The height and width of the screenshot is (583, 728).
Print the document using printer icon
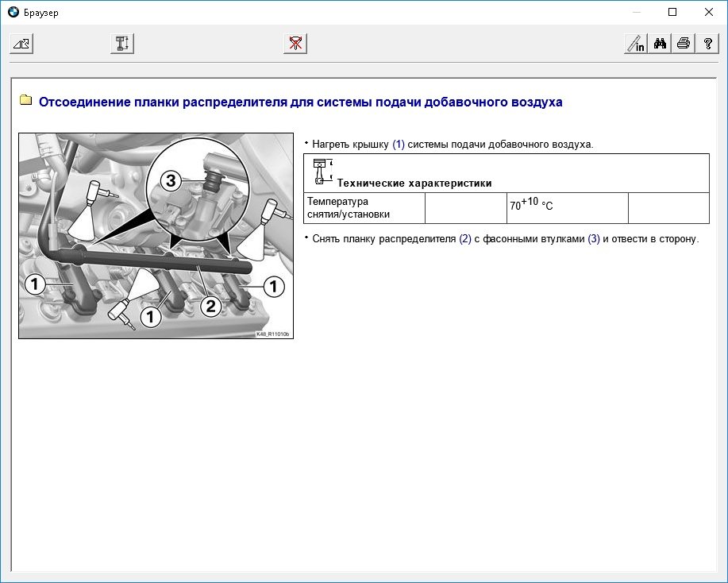pyautogui.click(x=683, y=44)
